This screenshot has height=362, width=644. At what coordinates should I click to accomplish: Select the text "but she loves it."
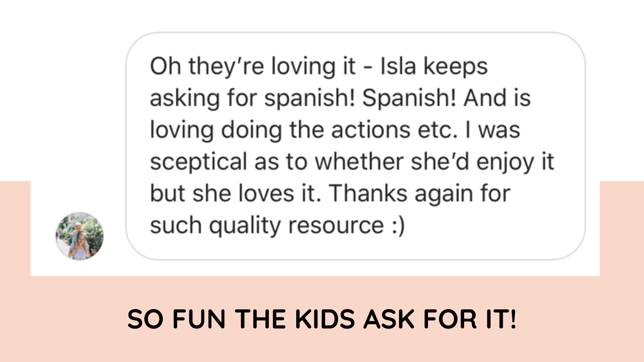tap(235, 194)
